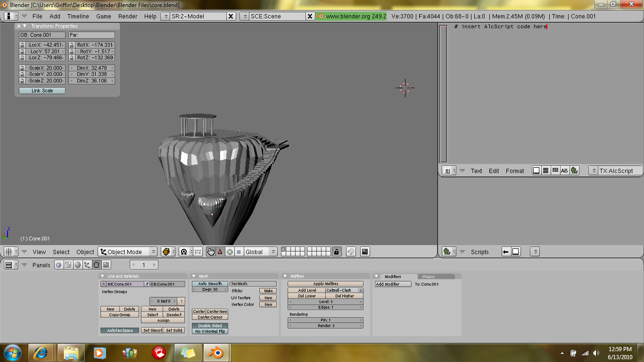The height and width of the screenshot is (362, 644).
Task: Adjust the Degr: 30 slider
Action: point(210,289)
